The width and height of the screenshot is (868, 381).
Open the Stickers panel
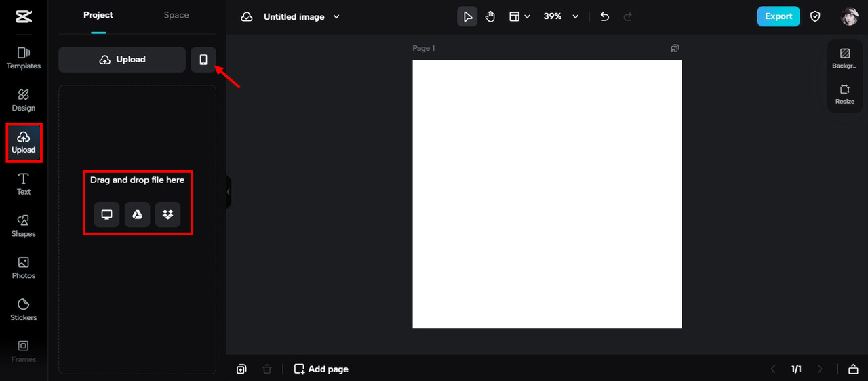pyautogui.click(x=24, y=310)
